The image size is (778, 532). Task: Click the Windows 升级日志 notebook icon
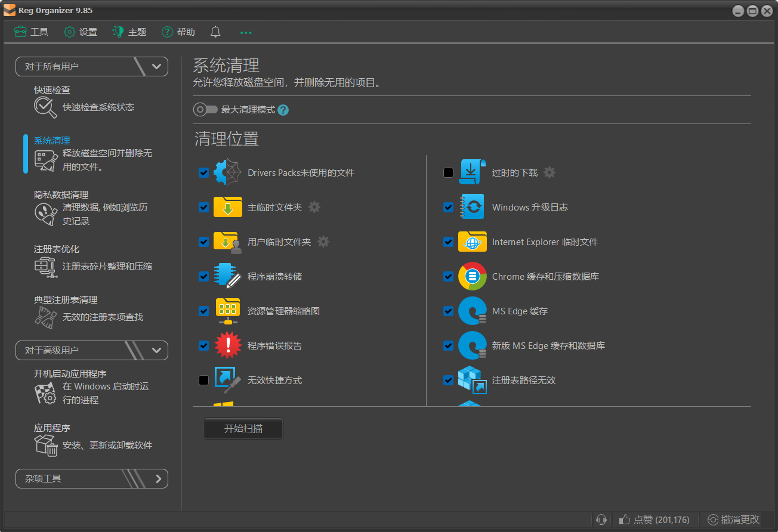pos(472,208)
